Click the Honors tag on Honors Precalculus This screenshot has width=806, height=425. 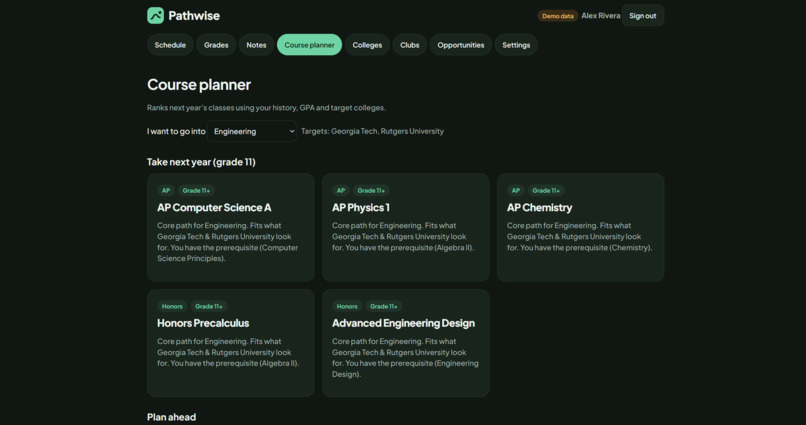click(172, 306)
